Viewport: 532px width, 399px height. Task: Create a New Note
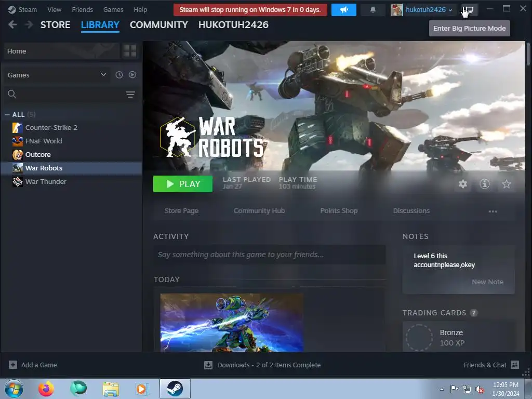click(487, 282)
